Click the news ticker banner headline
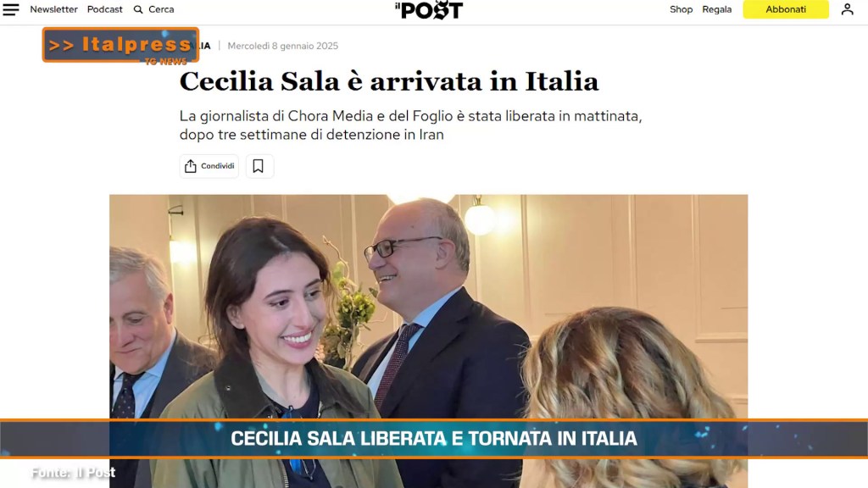 (434, 439)
